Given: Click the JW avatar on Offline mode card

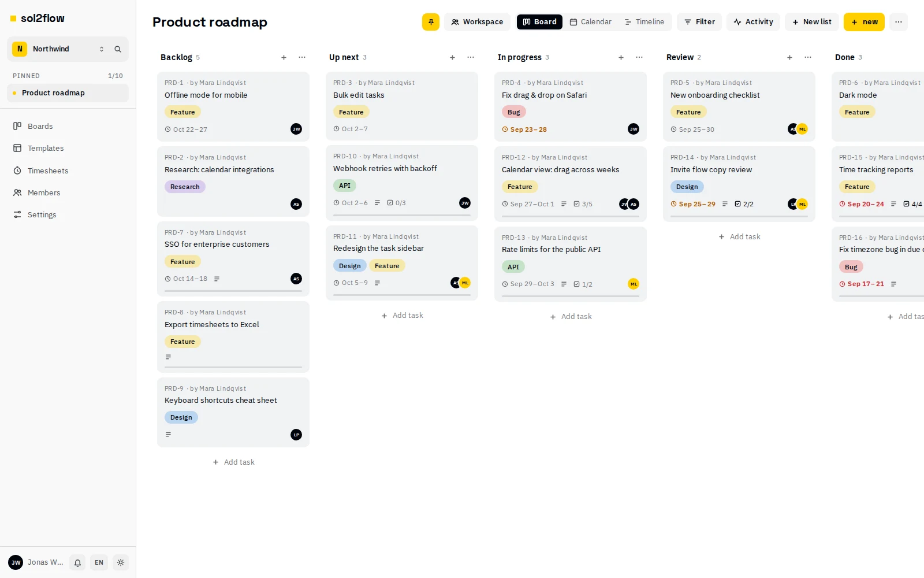Looking at the screenshot, I should point(296,129).
